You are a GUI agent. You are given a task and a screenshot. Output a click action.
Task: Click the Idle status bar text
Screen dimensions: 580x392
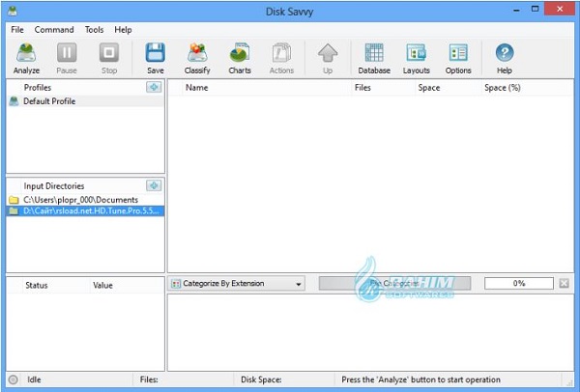click(x=34, y=379)
